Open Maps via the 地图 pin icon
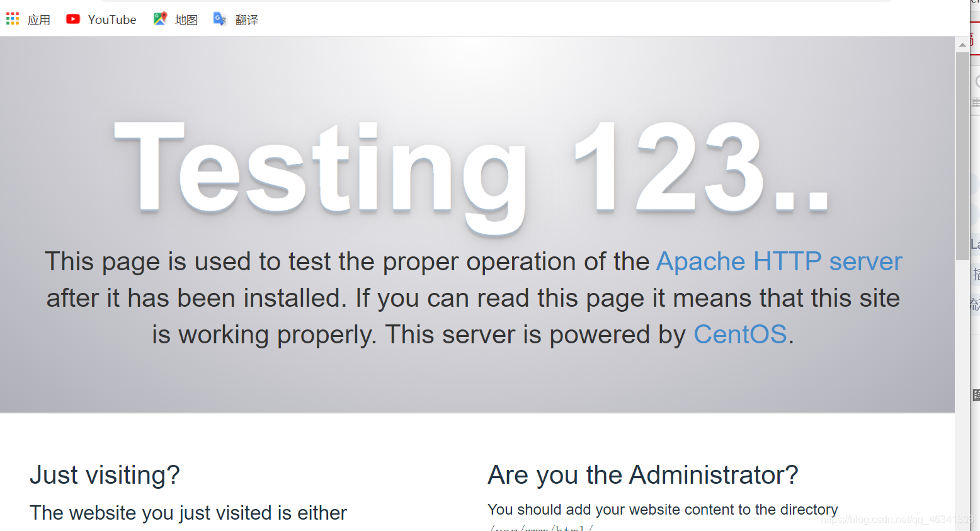980x531 pixels. [x=160, y=18]
